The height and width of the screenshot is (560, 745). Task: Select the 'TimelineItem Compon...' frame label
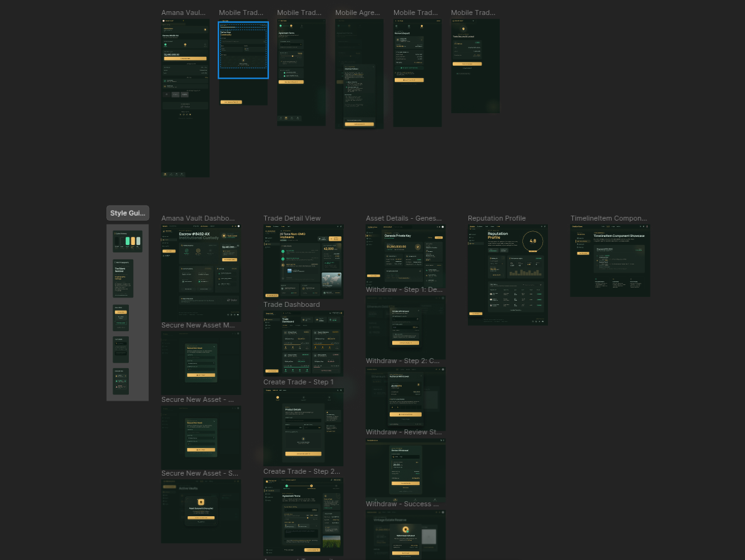(609, 218)
